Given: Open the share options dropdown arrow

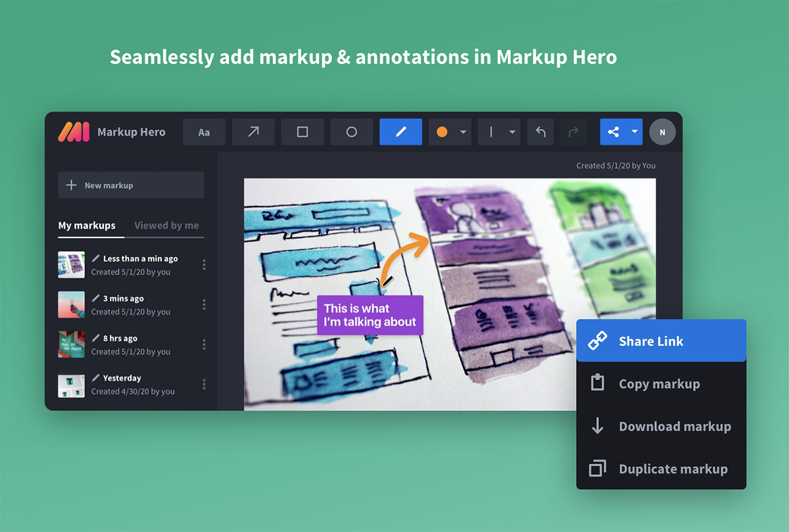Looking at the screenshot, I should coord(634,132).
